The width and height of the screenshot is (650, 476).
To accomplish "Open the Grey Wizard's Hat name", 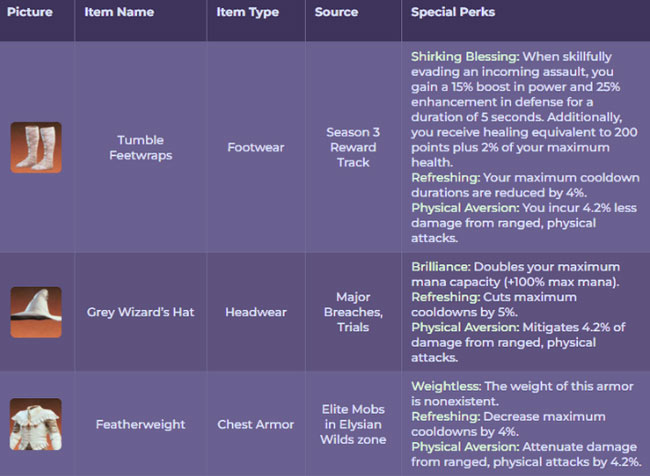I will point(140,311).
